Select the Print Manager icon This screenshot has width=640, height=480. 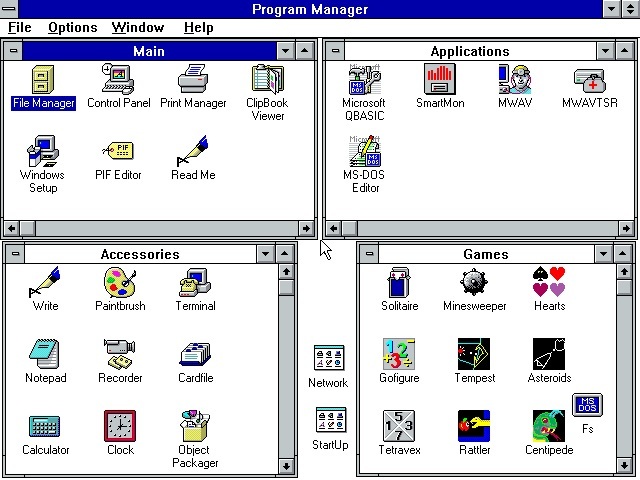point(193,79)
